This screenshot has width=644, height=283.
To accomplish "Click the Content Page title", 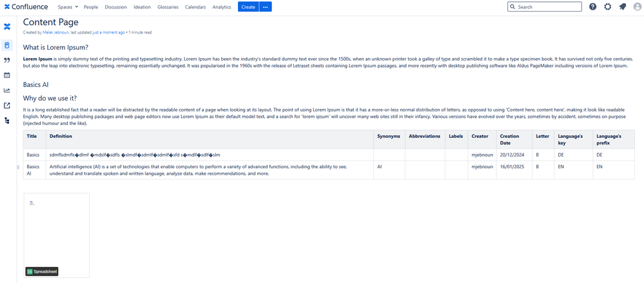I will click(x=50, y=22).
